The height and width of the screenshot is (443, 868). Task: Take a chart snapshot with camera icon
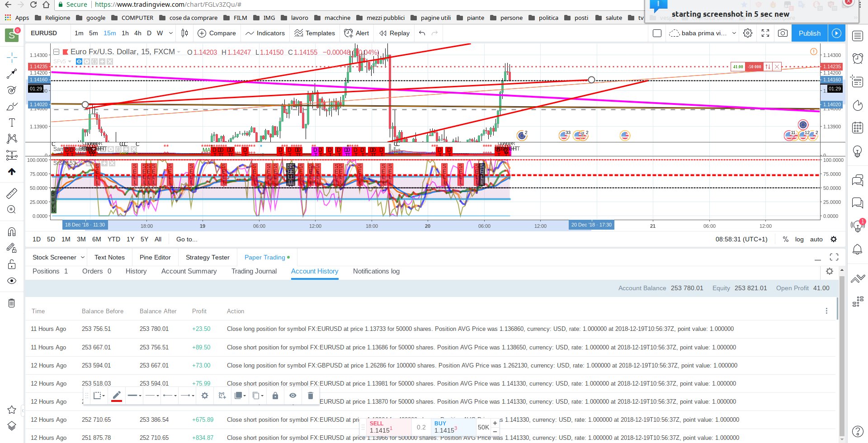[x=783, y=33]
